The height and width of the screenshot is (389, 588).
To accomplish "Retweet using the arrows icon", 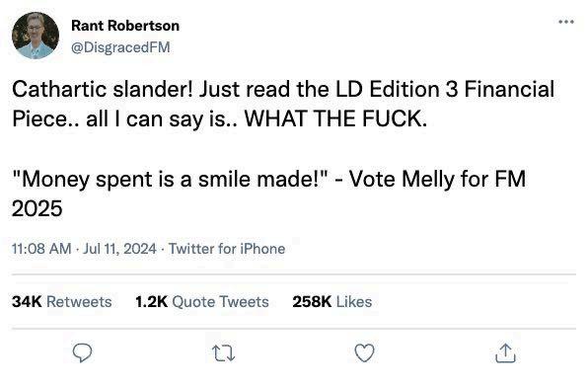I will coord(224,353).
